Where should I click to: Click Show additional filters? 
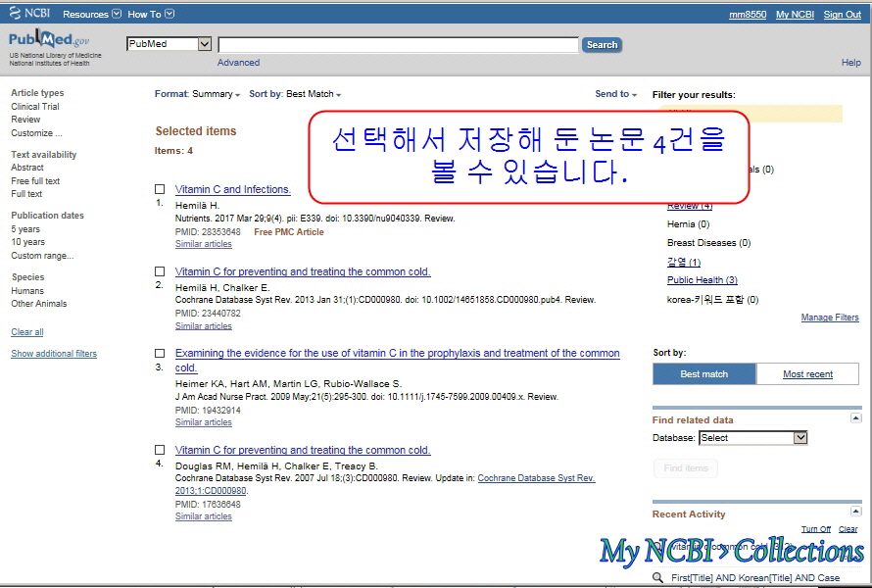(x=54, y=353)
